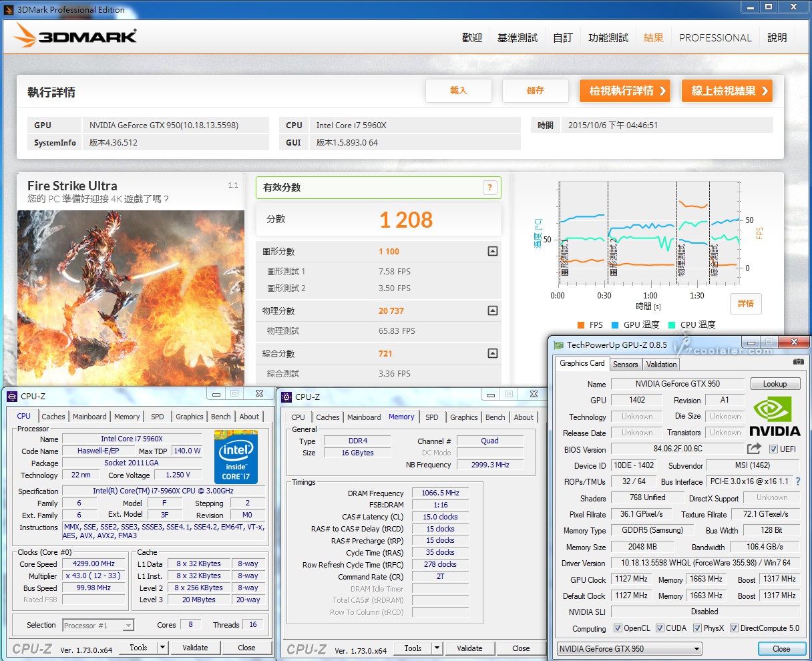Click the Memory CPU-Z window title icon
This screenshot has height=661, width=812.
coord(287,397)
